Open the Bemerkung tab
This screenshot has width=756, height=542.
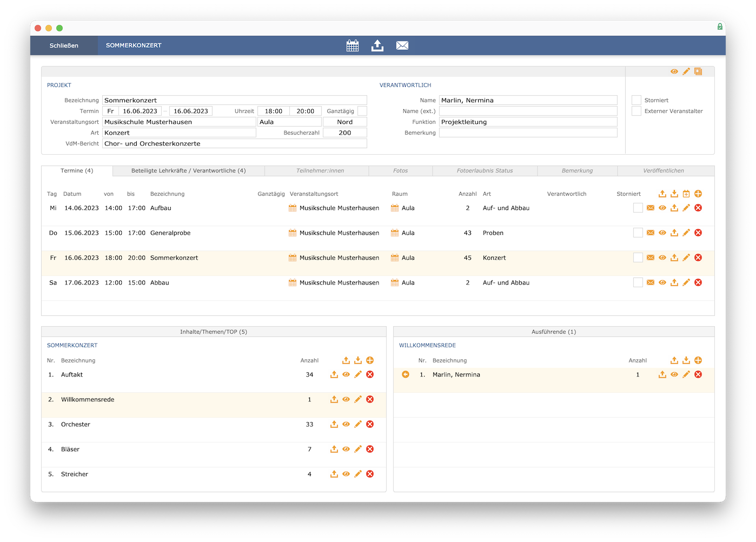point(577,171)
